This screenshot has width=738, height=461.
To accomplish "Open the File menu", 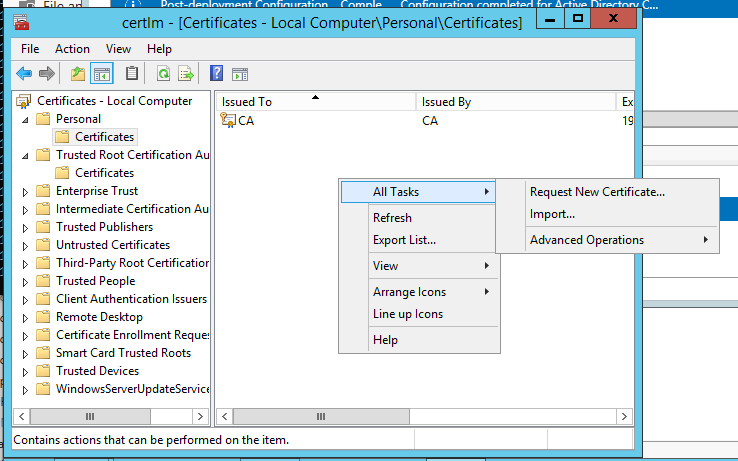I will [x=30, y=49].
